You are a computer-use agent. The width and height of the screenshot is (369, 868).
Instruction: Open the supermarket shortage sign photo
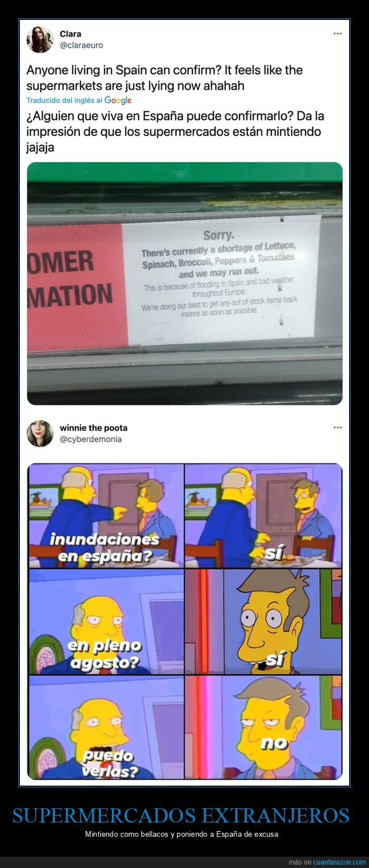[x=184, y=283]
